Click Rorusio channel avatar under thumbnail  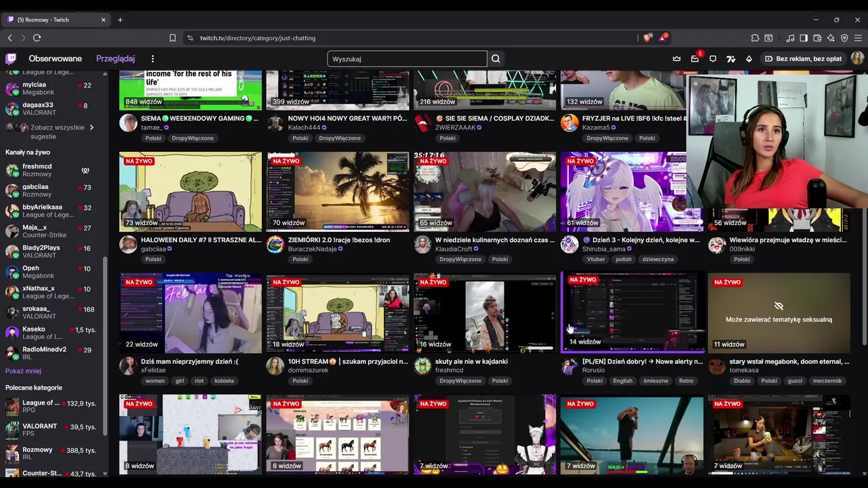pos(570,366)
